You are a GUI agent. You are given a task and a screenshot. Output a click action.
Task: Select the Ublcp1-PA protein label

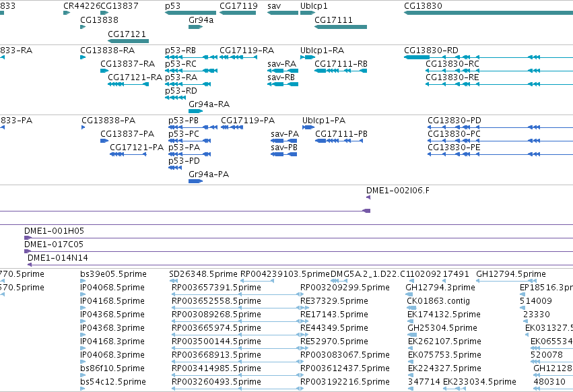(324, 121)
